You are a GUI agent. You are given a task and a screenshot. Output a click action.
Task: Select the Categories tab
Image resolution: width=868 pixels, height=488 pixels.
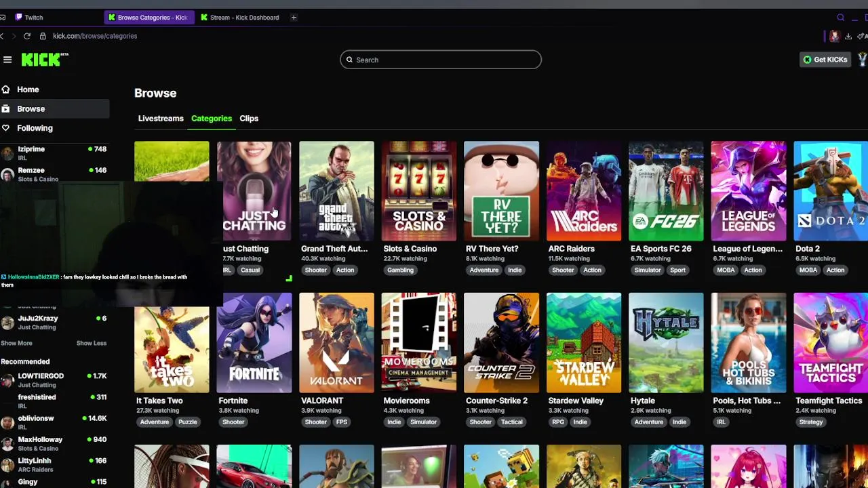212,119
